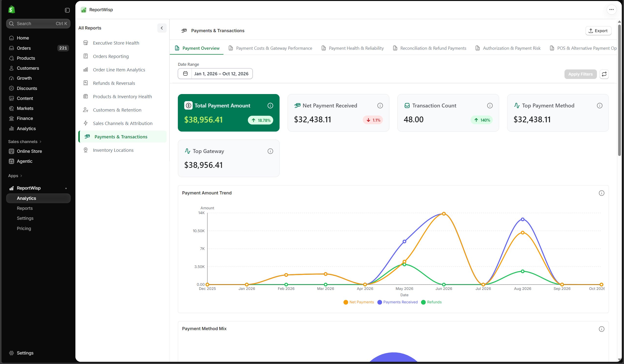Collapse the All Reports panel chevron
The height and width of the screenshot is (364, 624).
162,28
